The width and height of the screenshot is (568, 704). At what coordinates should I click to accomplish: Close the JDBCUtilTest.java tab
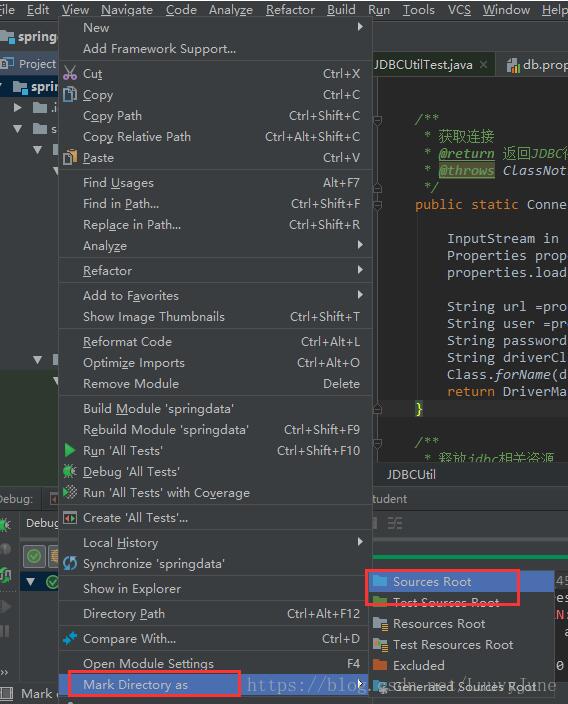coord(483,64)
